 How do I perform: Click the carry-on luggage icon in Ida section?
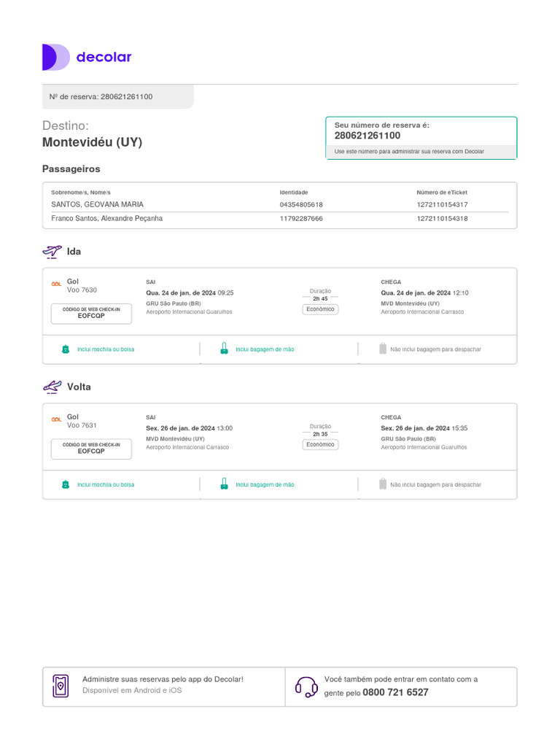click(225, 349)
